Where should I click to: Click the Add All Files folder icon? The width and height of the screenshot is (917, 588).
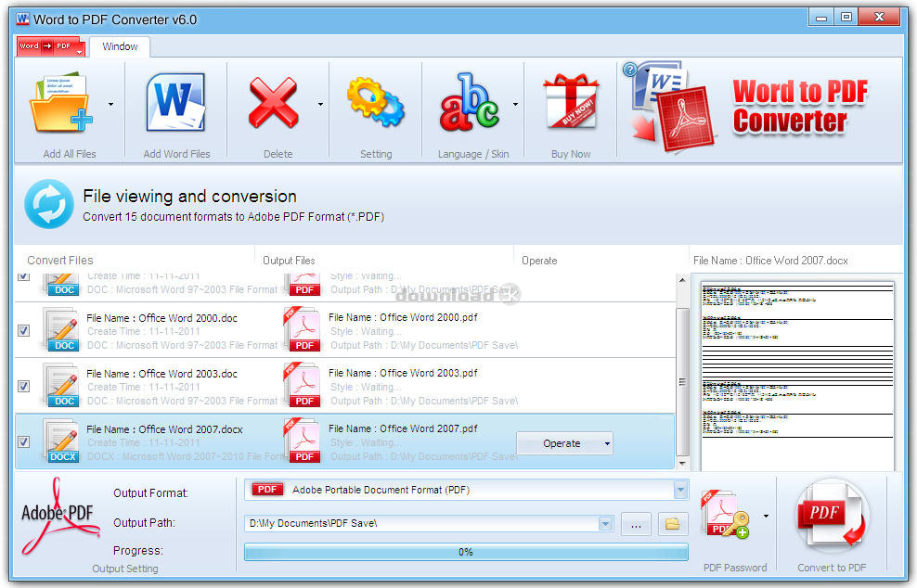61,104
